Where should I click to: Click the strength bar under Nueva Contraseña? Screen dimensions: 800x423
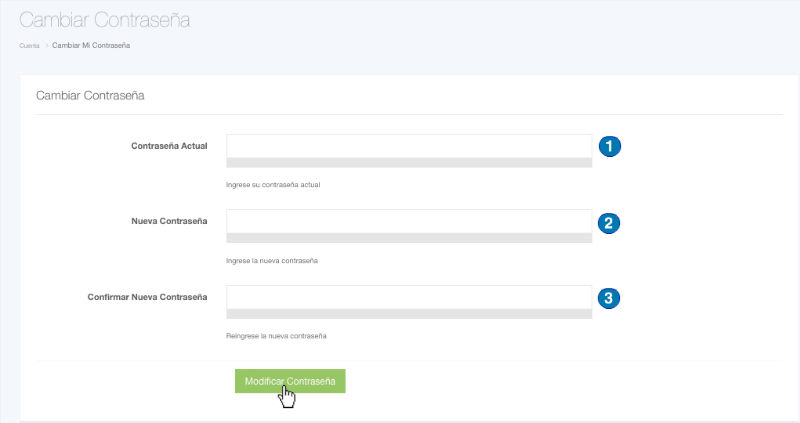click(409, 238)
